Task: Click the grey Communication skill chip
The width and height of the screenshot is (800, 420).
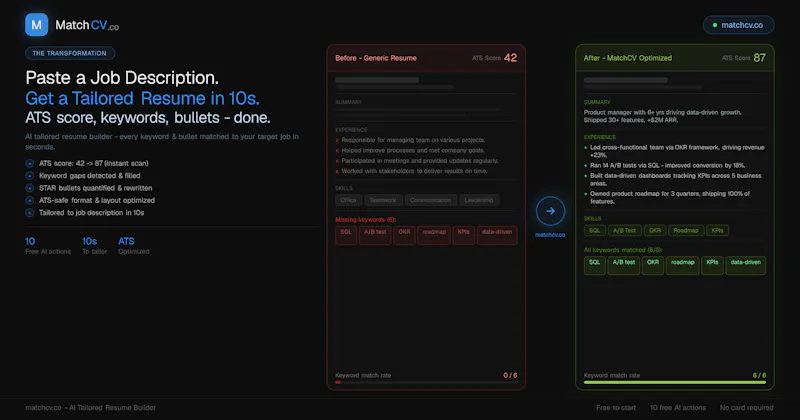Action: point(431,200)
